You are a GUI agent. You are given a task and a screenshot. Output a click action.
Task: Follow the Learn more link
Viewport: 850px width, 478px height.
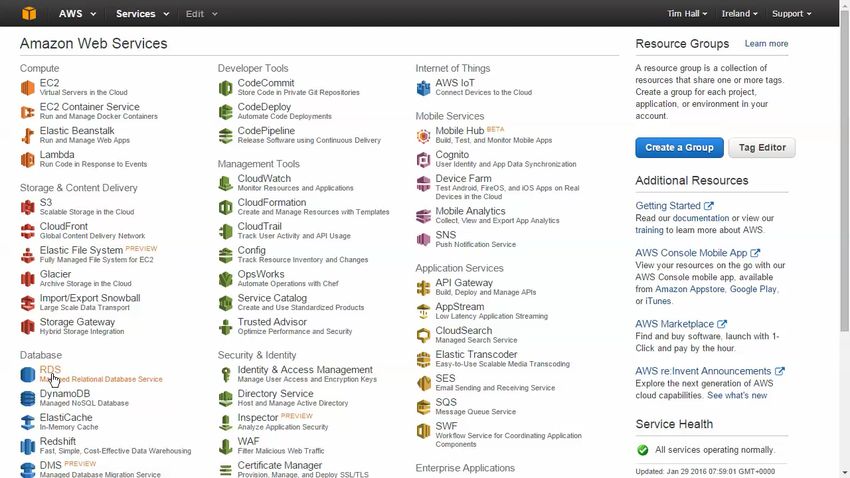tap(766, 44)
